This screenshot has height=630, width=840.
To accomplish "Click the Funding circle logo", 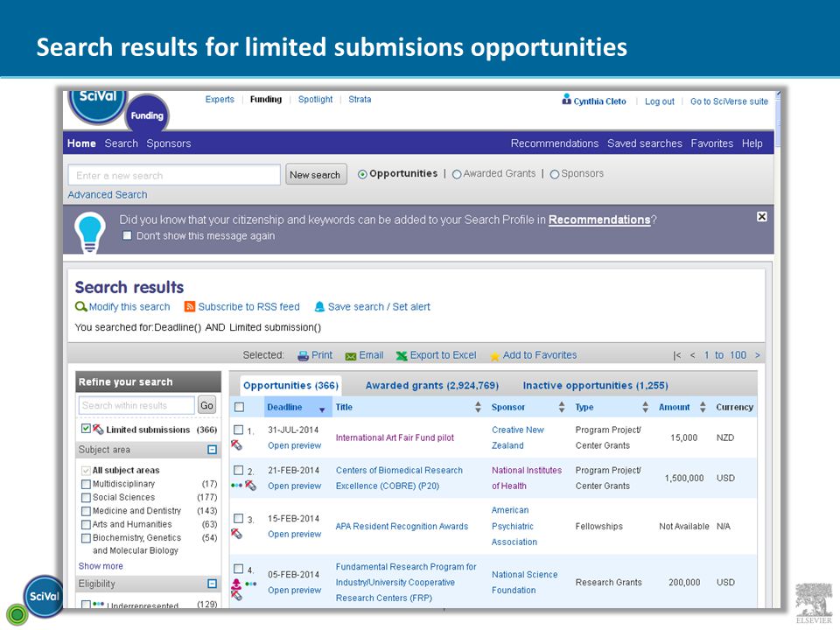I will pyautogui.click(x=147, y=114).
